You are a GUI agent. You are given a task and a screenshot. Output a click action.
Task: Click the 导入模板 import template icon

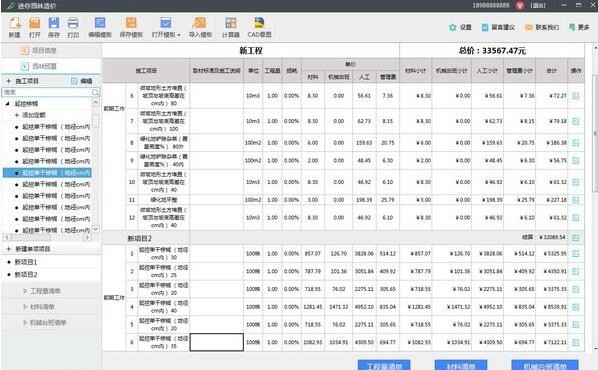coord(200,27)
